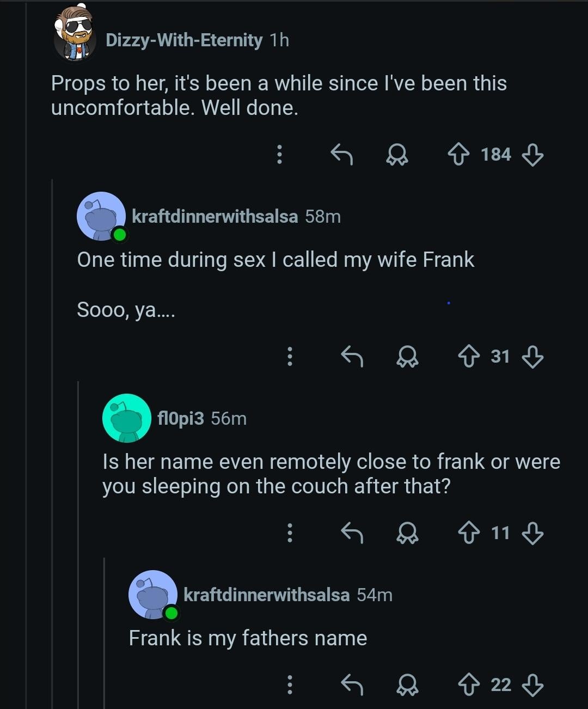This screenshot has height=709, width=588.
Task: Award the comment with 31 points
Action: tap(407, 357)
